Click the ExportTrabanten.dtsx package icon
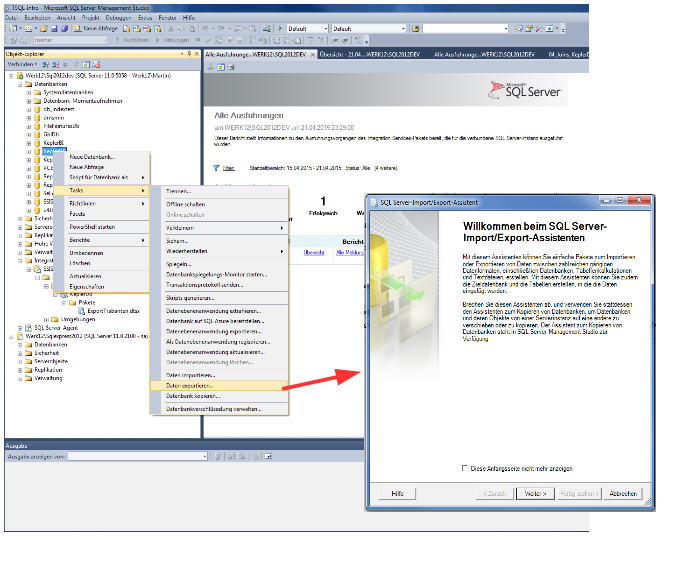The width and height of the screenshot is (680, 567). [81, 311]
